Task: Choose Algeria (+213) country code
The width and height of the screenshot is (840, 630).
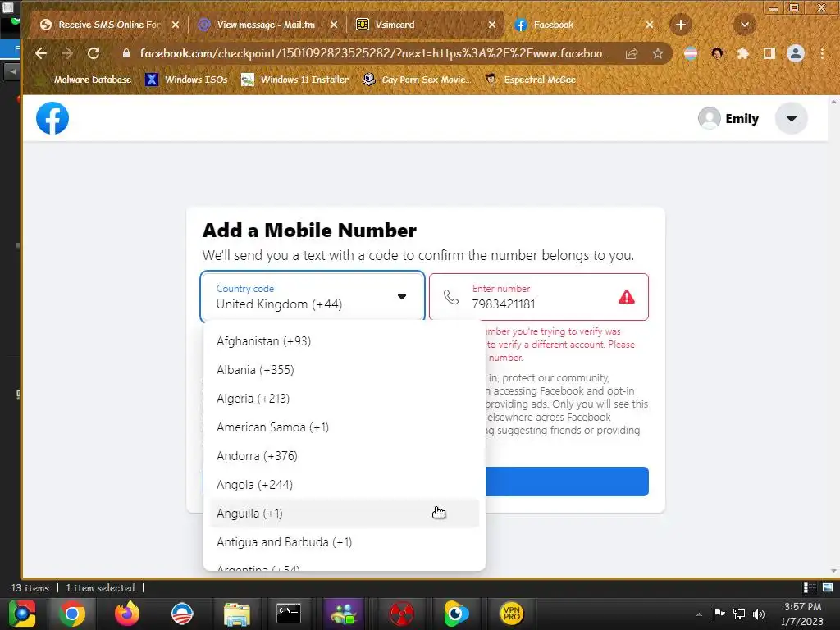Action: (x=344, y=399)
